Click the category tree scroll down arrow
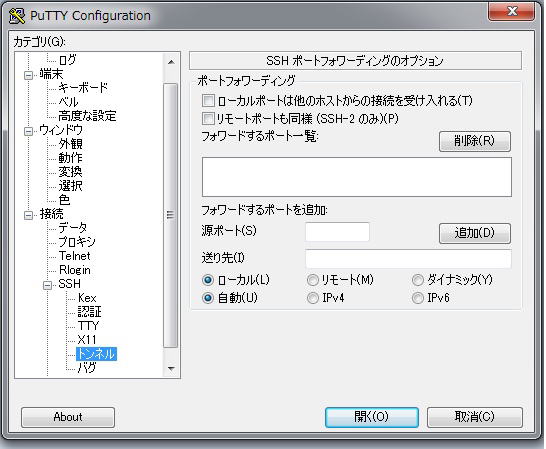This screenshot has width=546, height=449. [171, 369]
